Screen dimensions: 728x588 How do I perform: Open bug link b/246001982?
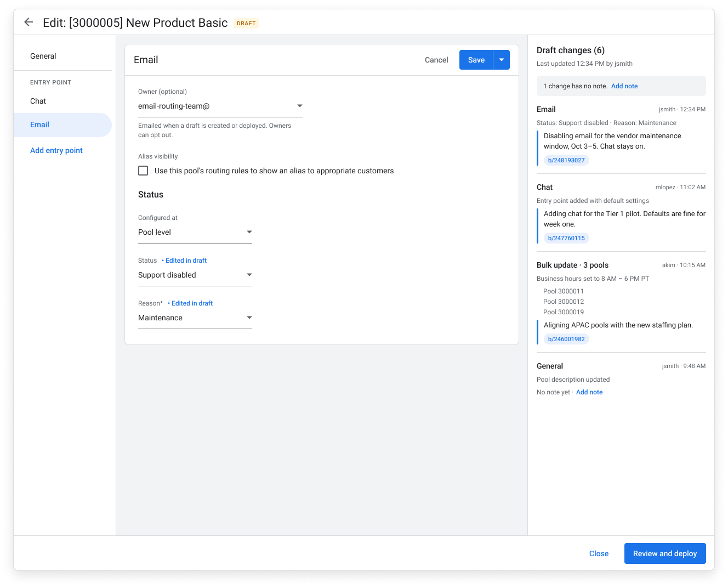(566, 339)
